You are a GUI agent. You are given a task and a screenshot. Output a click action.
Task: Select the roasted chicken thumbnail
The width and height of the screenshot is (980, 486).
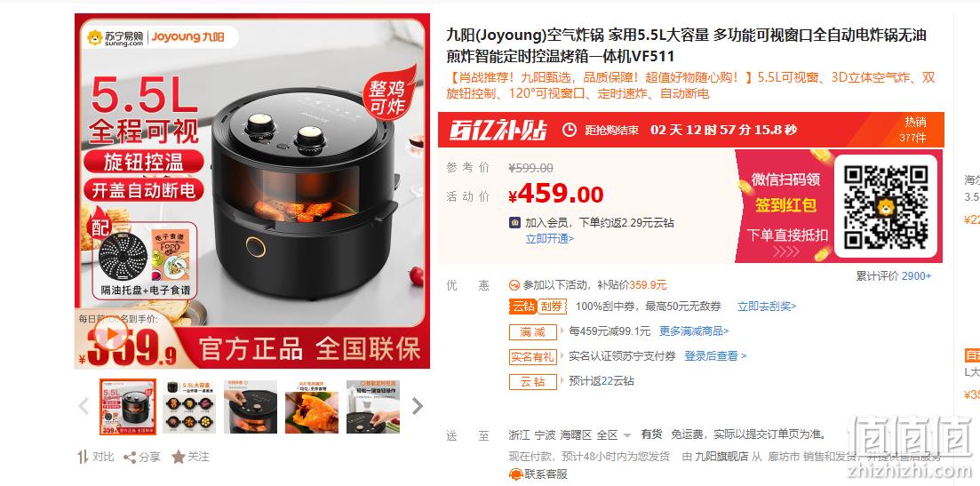312,407
